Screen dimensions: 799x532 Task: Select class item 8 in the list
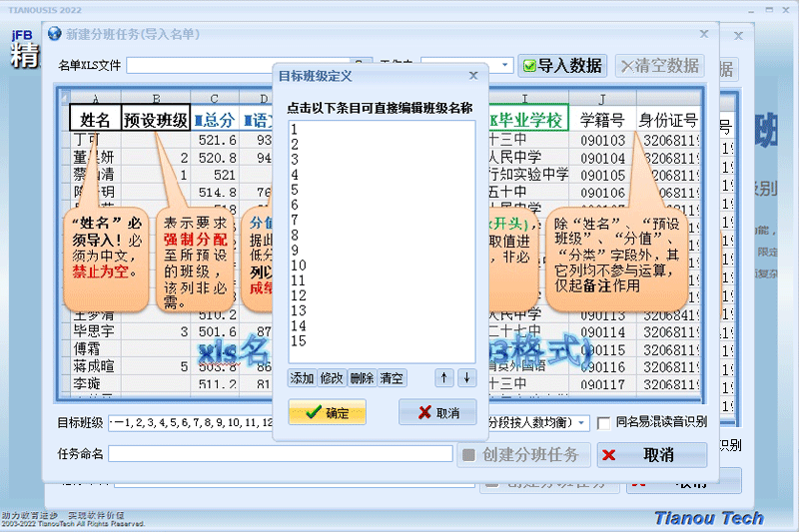click(382, 236)
